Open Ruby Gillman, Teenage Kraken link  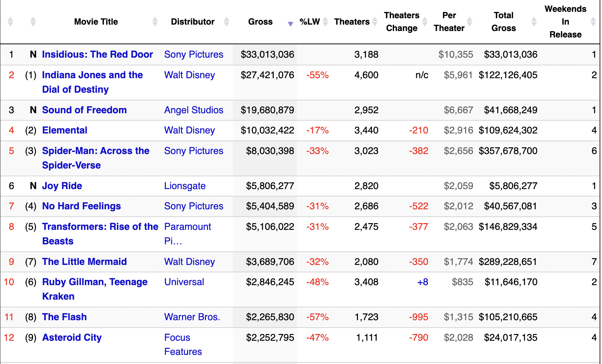coord(95,289)
